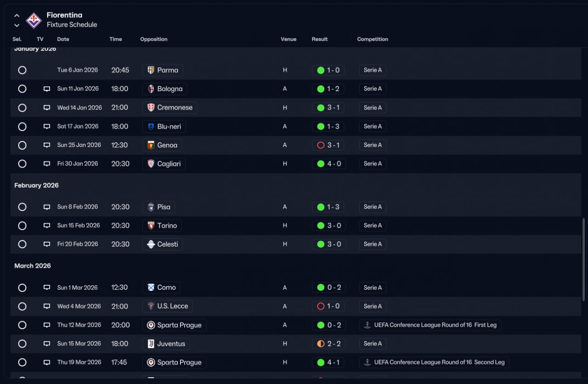
Task: Select the Parma fixture radio button
Action: click(x=22, y=70)
